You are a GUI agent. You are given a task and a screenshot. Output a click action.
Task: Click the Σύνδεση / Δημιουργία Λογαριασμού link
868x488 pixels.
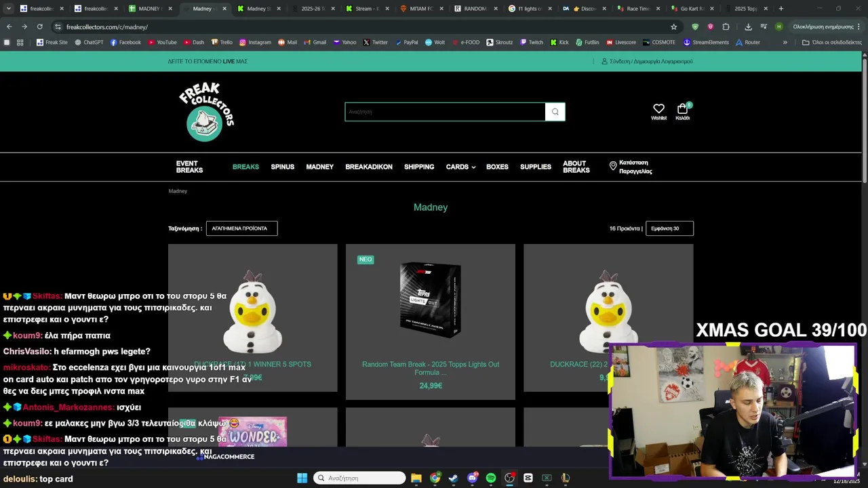click(x=646, y=61)
